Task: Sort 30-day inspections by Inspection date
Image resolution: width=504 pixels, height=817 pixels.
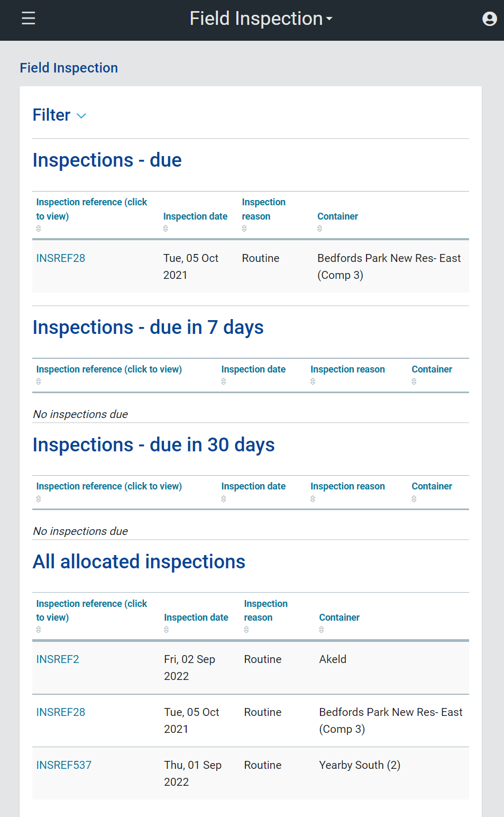Action: click(253, 486)
